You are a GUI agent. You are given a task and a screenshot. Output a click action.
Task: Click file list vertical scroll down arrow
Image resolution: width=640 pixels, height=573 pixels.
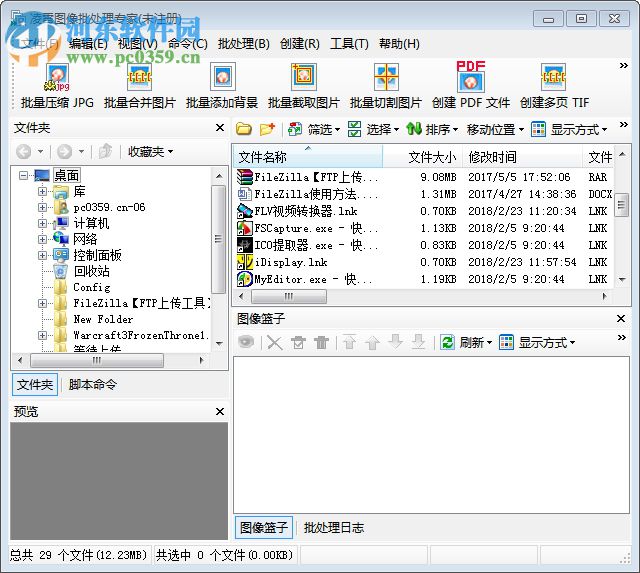tap(622, 280)
